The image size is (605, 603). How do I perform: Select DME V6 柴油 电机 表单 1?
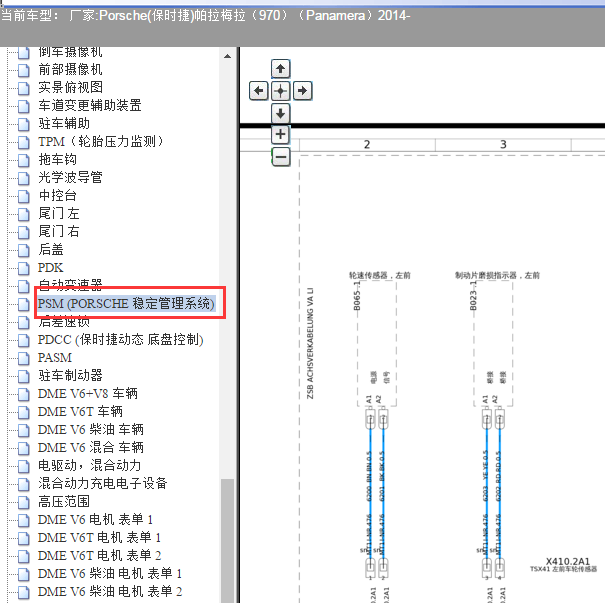click(110, 574)
